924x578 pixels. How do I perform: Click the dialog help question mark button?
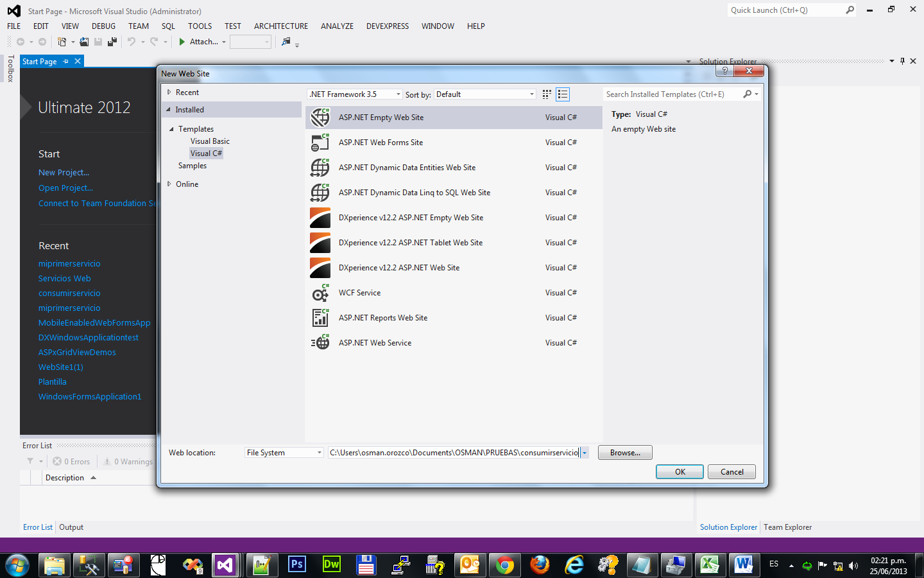(x=724, y=71)
